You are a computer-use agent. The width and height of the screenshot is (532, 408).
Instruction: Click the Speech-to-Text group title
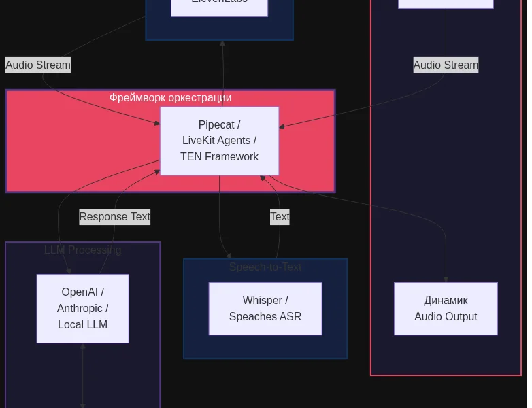coord(265,267)
